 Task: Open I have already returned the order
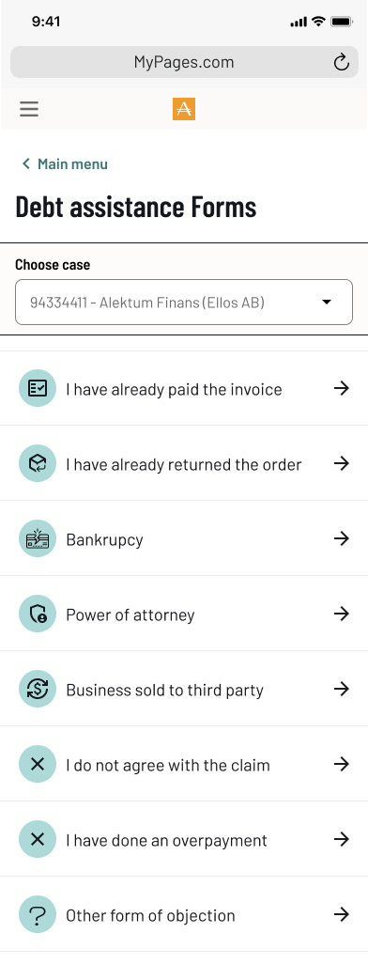[184, 463]
